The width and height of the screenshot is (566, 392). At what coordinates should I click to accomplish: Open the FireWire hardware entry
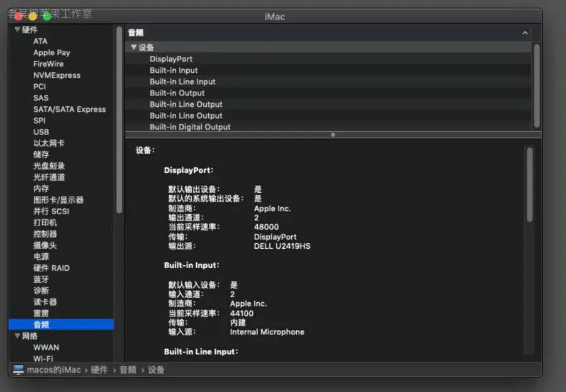pyautogui.click(x=48, y=64)
